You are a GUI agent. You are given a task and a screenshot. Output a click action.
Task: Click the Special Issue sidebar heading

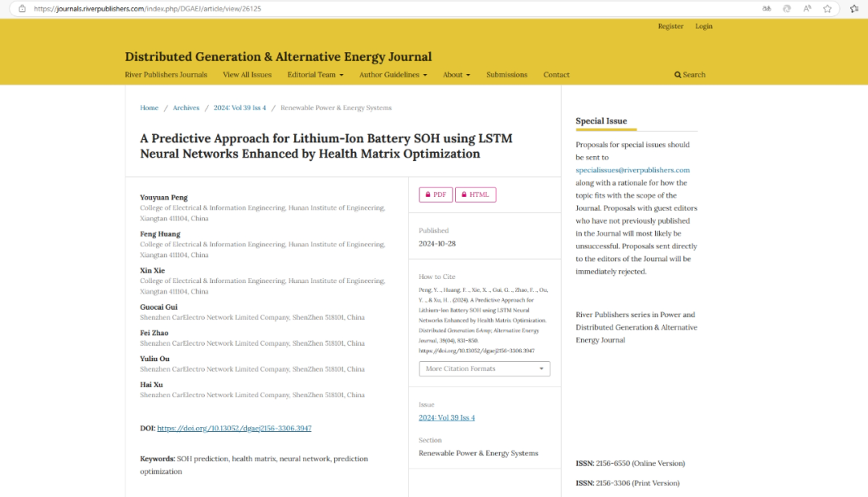(x=601, y=121)
